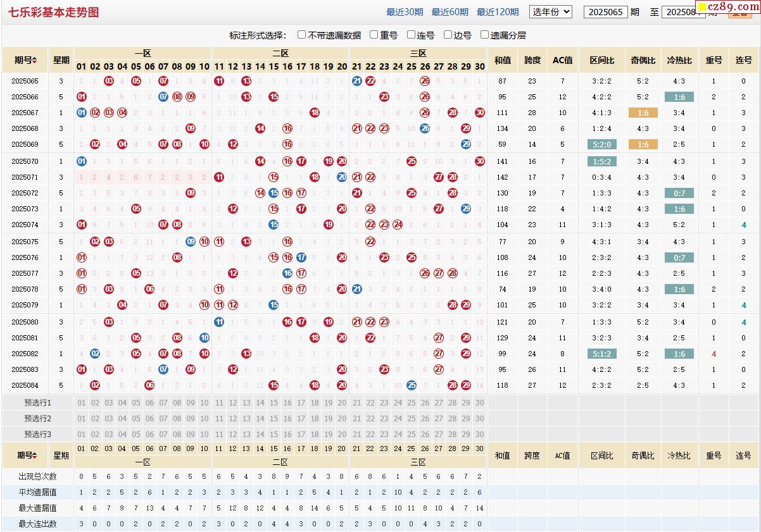Show the 最近60期 results
This screenshot has height=532, width=761.
(450, 12)
